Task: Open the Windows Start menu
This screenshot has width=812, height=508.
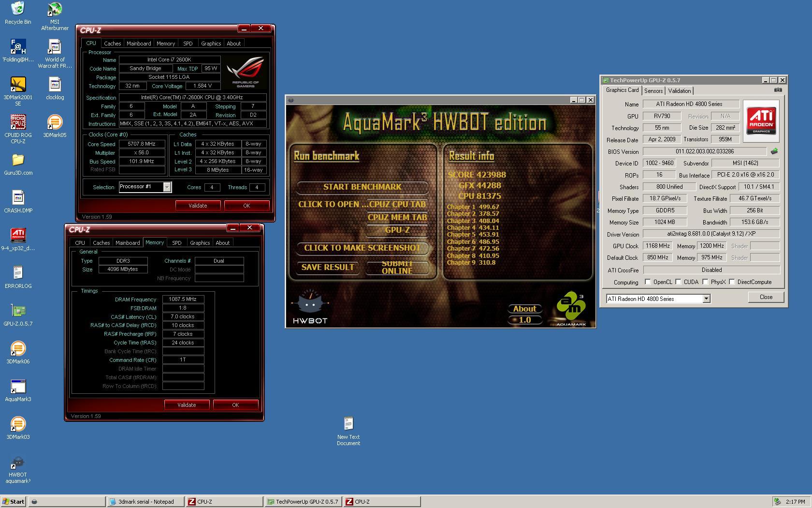Action: (14, 502)
